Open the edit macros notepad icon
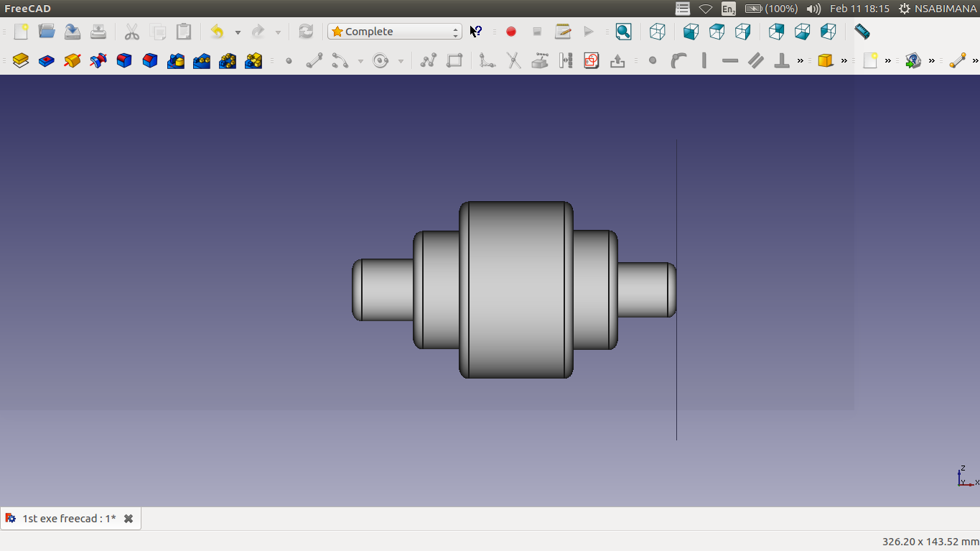Screen dimensions: 980x551 [x=563, y=32]
